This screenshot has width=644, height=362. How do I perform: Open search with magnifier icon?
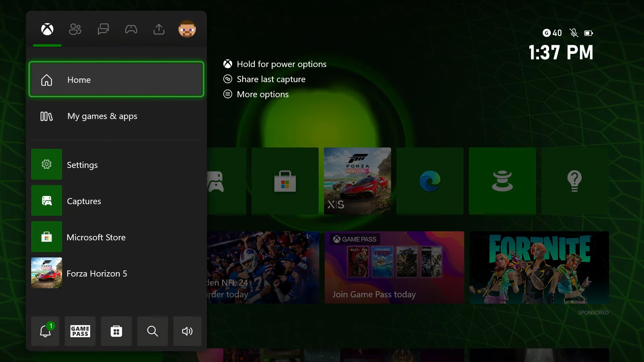[153, 331]
